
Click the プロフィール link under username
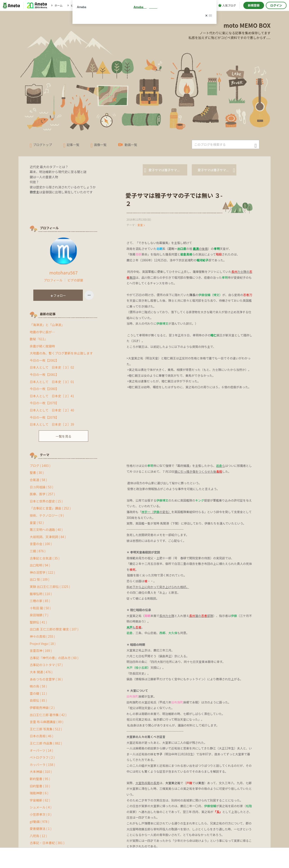click(53, 280)
